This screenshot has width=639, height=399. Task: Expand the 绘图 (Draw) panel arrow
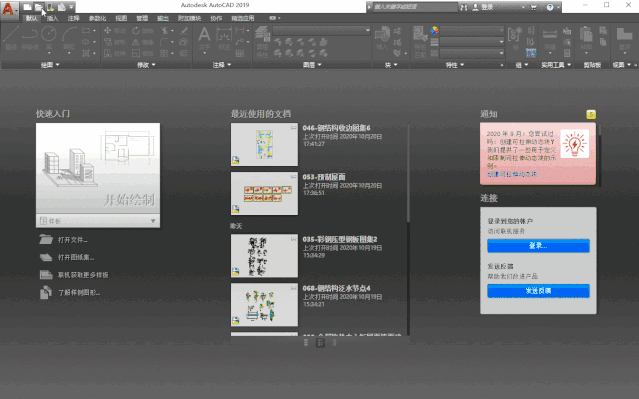tap(57, 65)
